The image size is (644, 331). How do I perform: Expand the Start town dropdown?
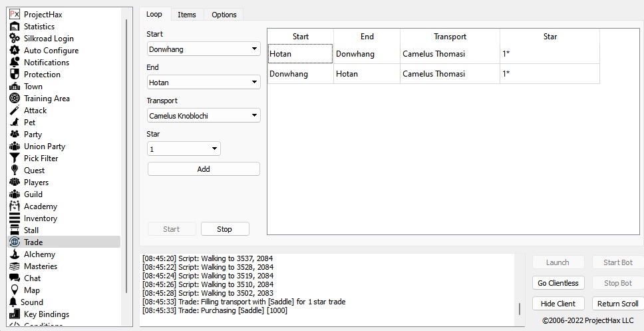[204, 49]
